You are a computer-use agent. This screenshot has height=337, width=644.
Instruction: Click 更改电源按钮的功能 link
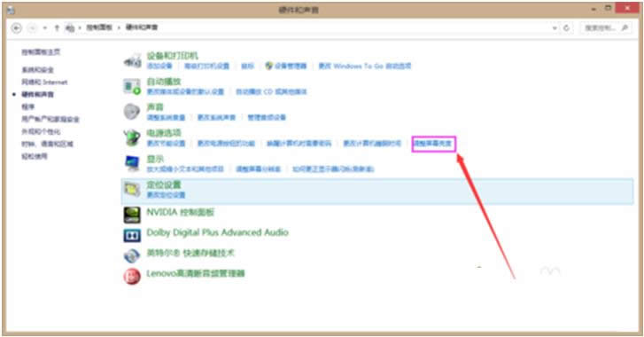coord(226,144)
